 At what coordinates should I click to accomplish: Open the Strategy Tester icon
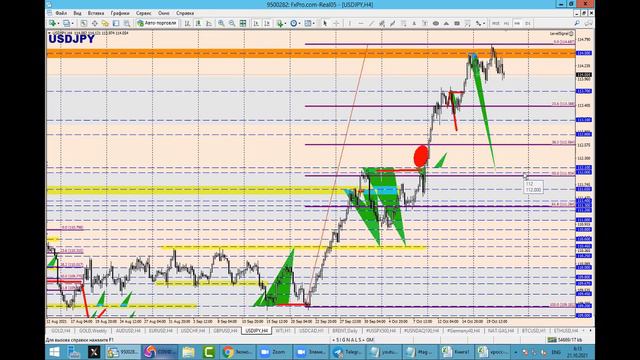(x=127, y=23)
